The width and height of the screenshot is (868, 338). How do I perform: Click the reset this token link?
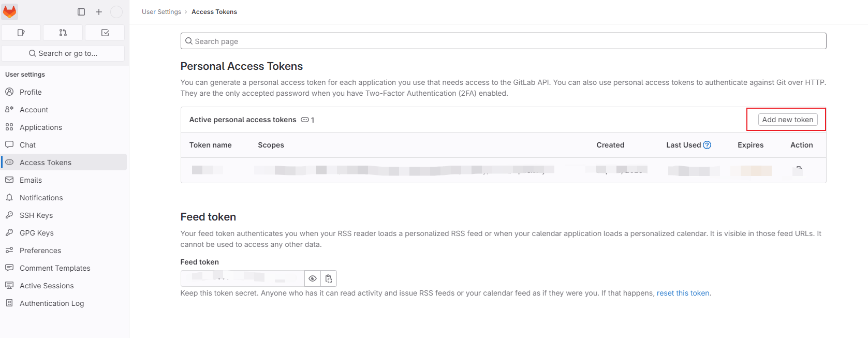(x=683, y=292)
